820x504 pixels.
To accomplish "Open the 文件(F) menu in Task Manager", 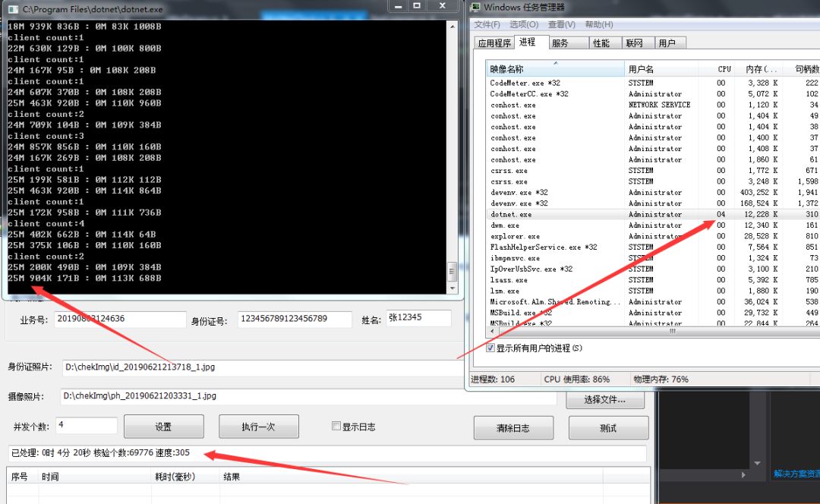I will [x=487, y=25].
